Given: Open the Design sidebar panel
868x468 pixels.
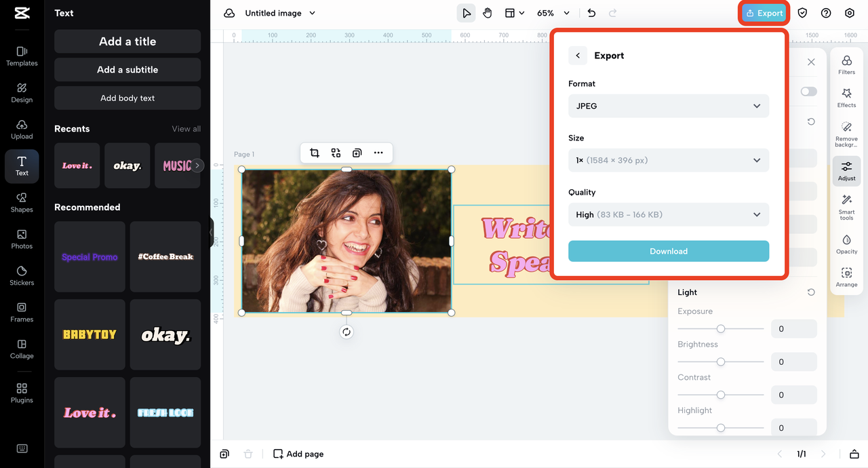Looking at the screenshot, I should click(22, 93).
